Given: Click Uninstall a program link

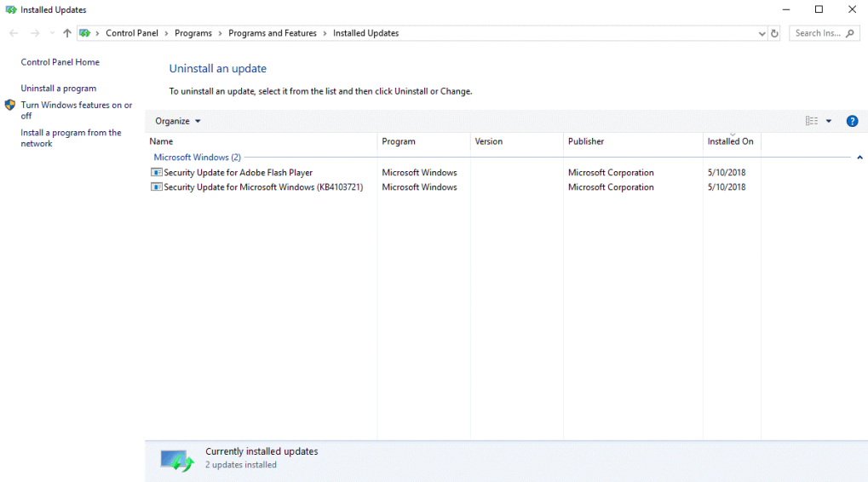Looking at the screenshot, I should 58,89.
